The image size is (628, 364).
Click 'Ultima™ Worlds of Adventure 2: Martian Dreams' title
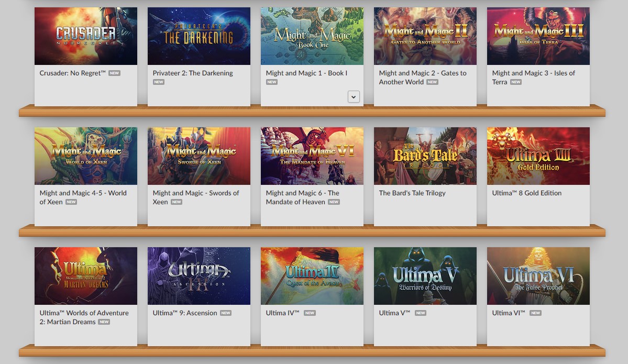pyautogui.click(x=84, y=317)
